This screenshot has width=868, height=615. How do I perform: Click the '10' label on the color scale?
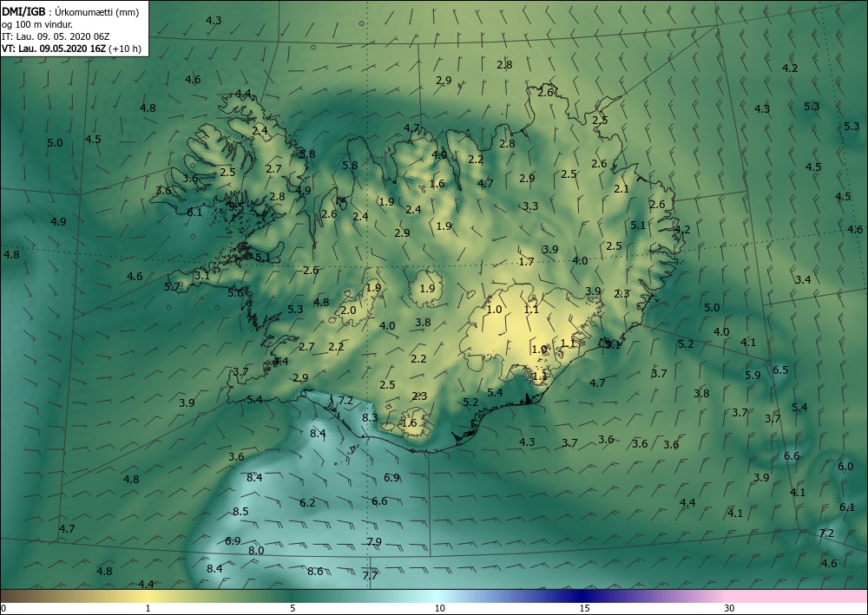(439, 608)
